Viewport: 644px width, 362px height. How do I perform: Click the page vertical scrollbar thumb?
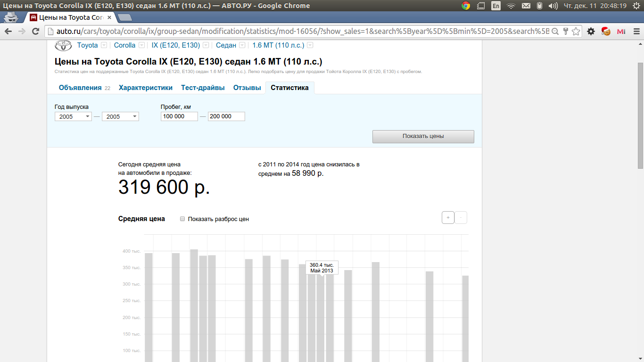pos(640,115)
